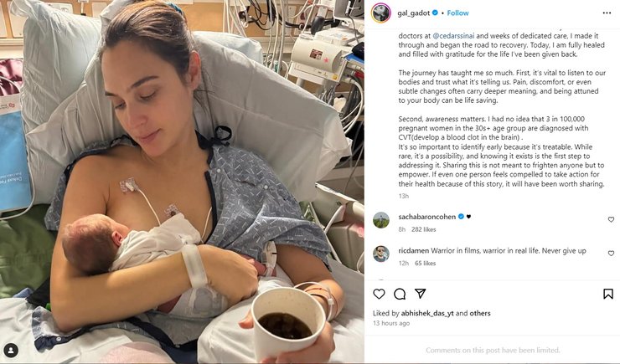Image resolution: width=620 pixels, height=364 pixels.
Task: Open gal_gadot username link
Action: pos(414,13)
